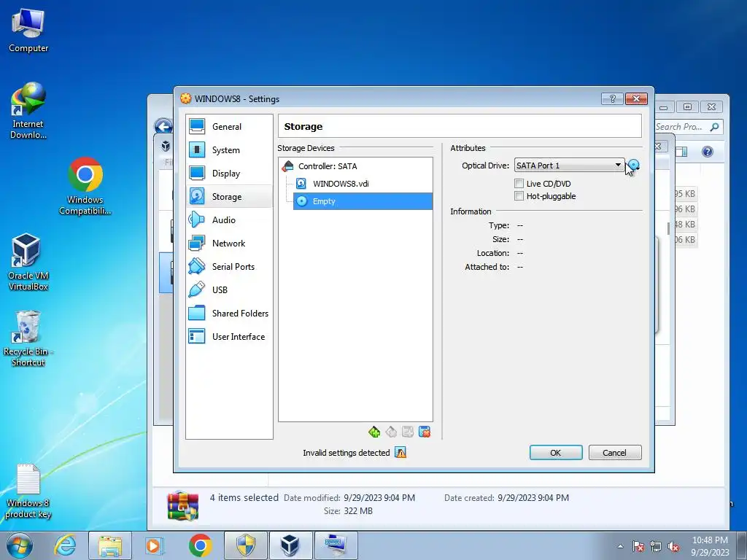The image size is (747, 560).
Task: Click the on-screen keyboard taskbar item
Action: pyautogui.click(x=336, y=545)
